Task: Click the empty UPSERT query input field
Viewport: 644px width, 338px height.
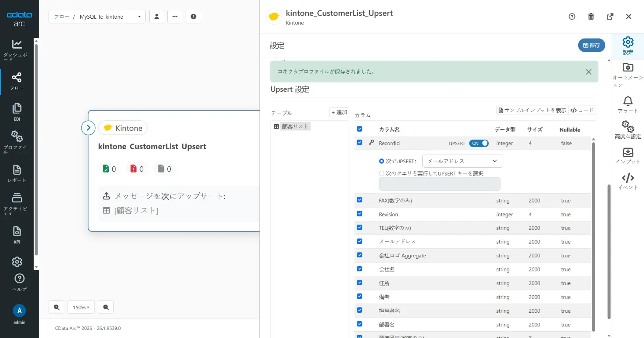Action: click(x=439, y=184)
